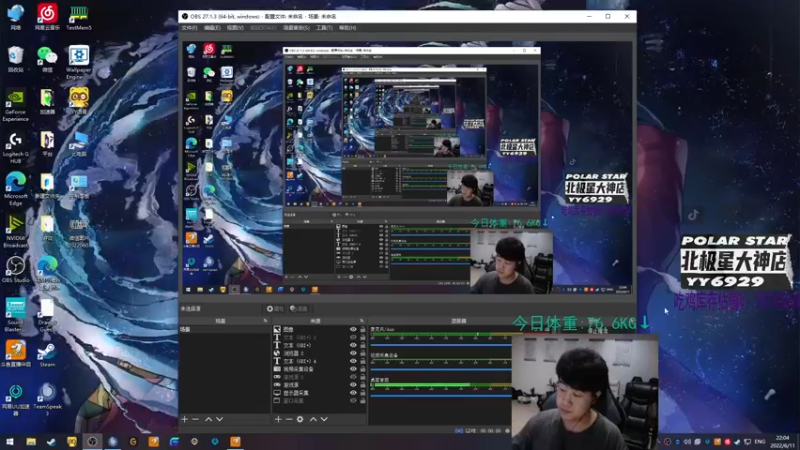The height and width of the screenshot is (450, 800).
Task: Toggle the lock on the 视频采集设备 source
Action: pos(363,369)
